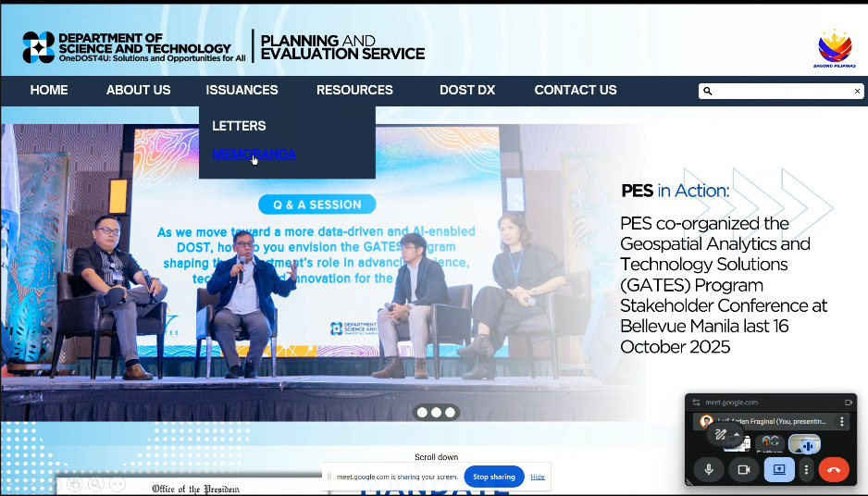Viewport: 868px width, 496px height.
Task: Click the 'meet.google.com' text in the widget
Action: pos(732,403)
